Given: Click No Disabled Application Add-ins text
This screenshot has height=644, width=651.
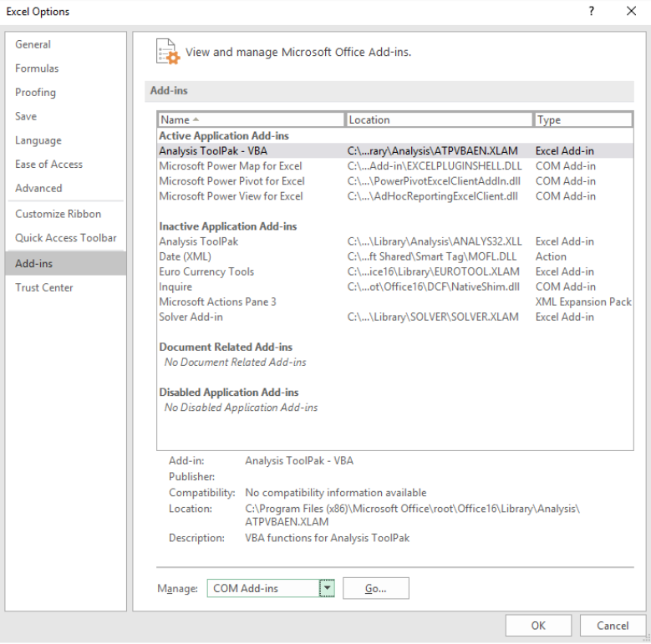Looking at the screenshot, I should pyautogui.click(x=241, y=408).
